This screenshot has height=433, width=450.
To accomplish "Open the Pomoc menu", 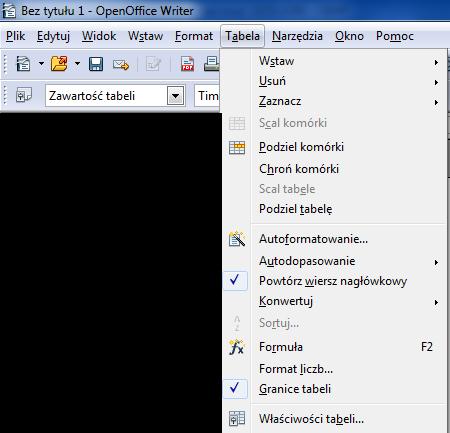I will coord(395,36).
